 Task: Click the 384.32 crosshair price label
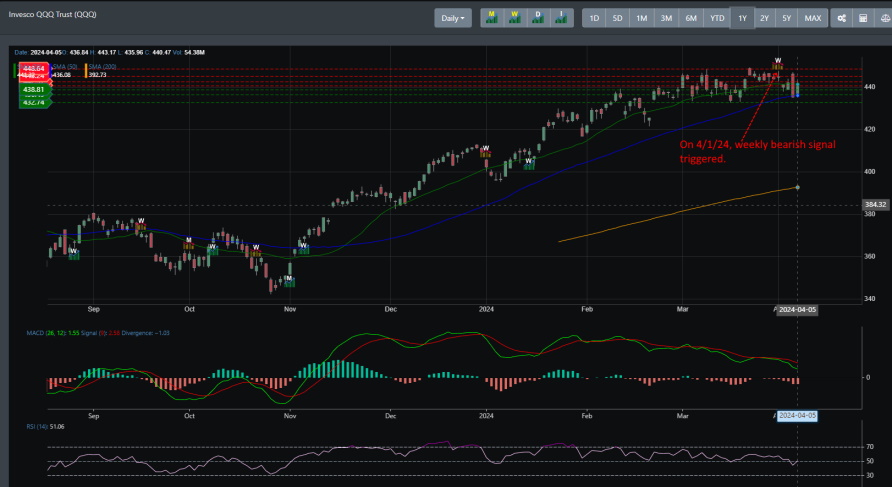(x=875, y=205)
